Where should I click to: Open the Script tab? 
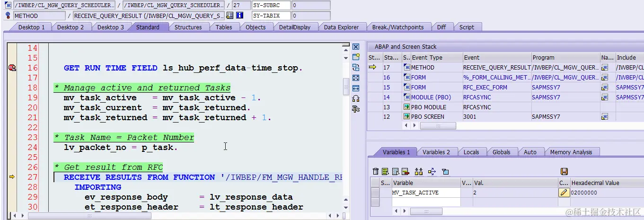point(467,27)
